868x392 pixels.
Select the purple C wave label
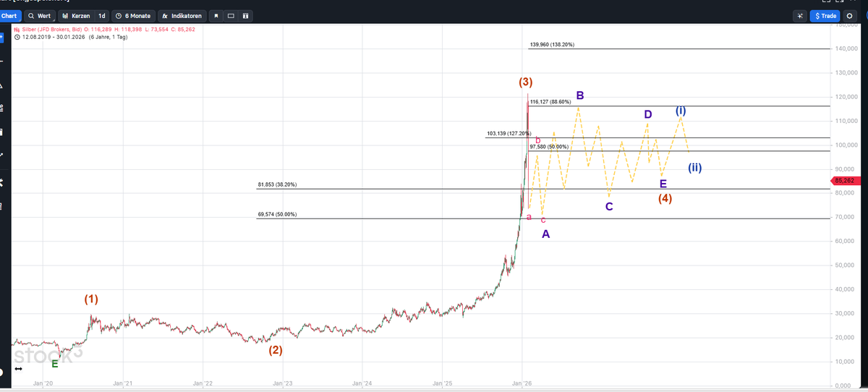click(x=609, y=207)
